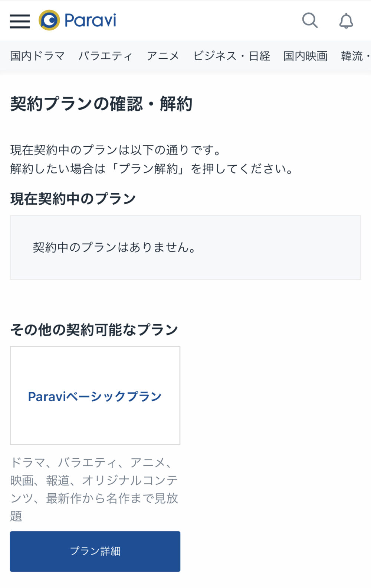Click the 契約プランの確認・解約 page heading
This screenshot has width=371, height=588.
click(101, 104)
